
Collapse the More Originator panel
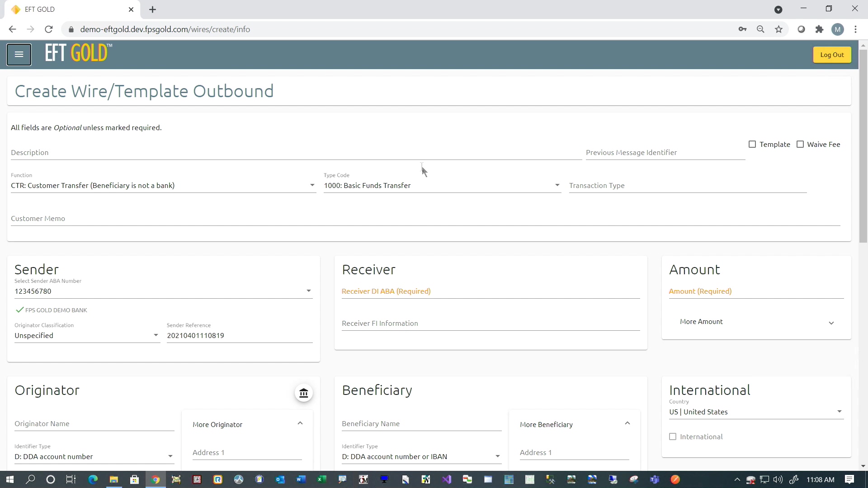pyautogui.click(x=300, y=424)
